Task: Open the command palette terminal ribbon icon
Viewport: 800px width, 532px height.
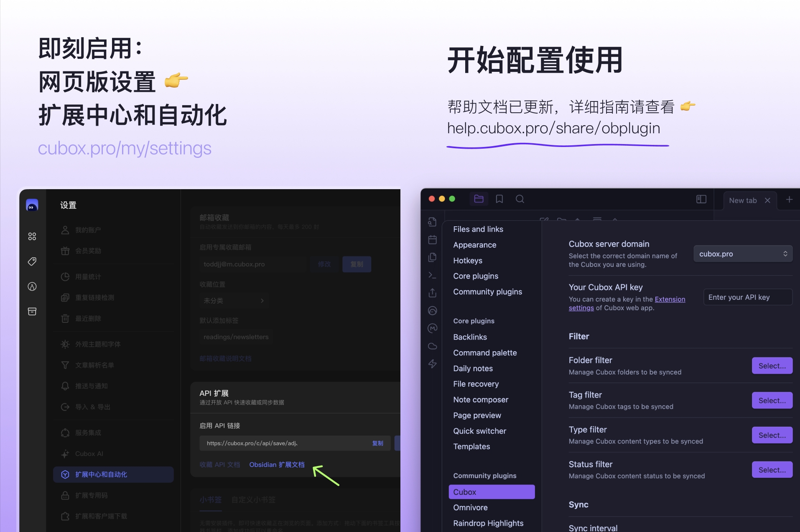Action: coord(433,275)
